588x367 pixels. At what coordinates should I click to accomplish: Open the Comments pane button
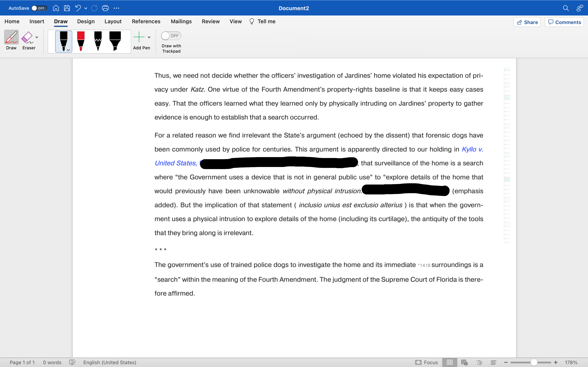[x=564, y=22]
